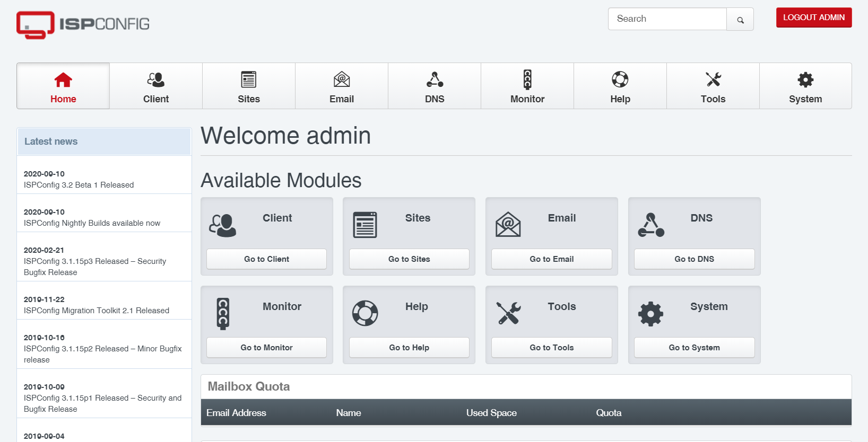
Task: Open news 'ISPConfig 3.1.15p3 Released – Security Bugfix Release'
Action: (95, 267)
